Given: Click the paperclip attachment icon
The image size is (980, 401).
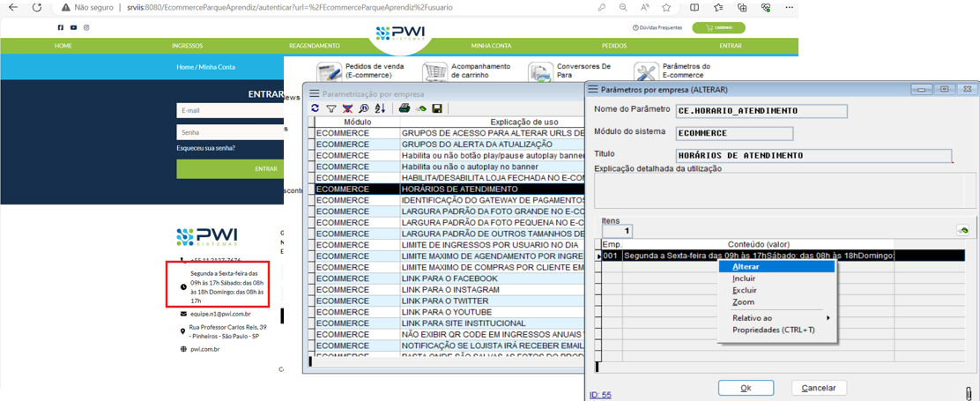Looking at the screenshot, I should pyautogui.click(x=969, y=392).
